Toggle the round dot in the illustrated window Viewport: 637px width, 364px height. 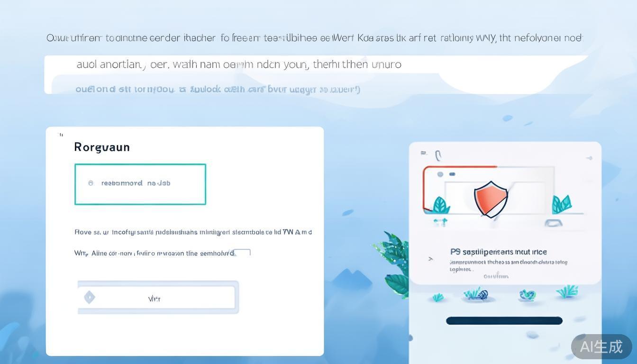440,174
